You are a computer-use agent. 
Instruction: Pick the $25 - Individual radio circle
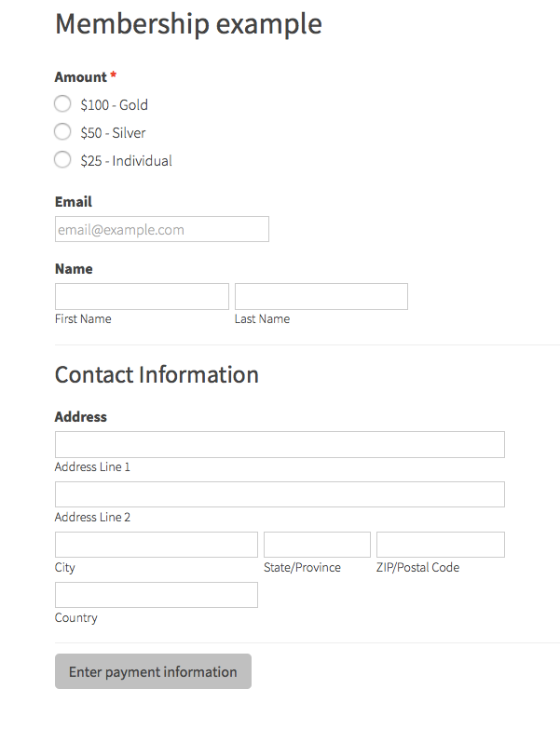(x=62, y=159)
